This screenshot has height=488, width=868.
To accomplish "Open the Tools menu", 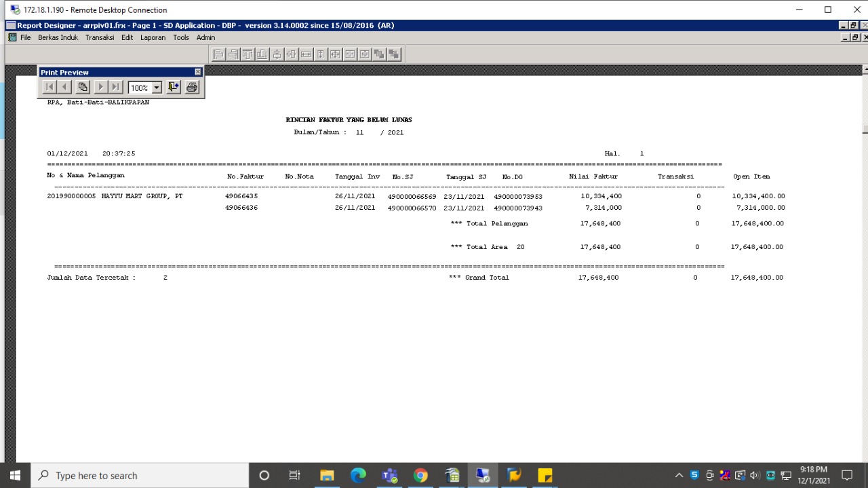I will pyautogui.click(x=180, y=37).
